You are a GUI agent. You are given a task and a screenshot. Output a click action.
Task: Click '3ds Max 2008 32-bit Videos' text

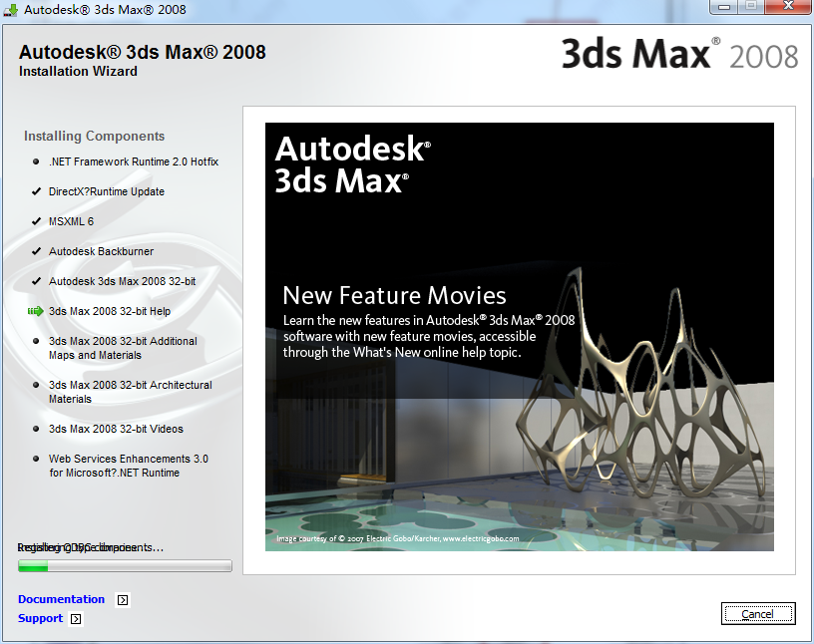tap(116, 429)
